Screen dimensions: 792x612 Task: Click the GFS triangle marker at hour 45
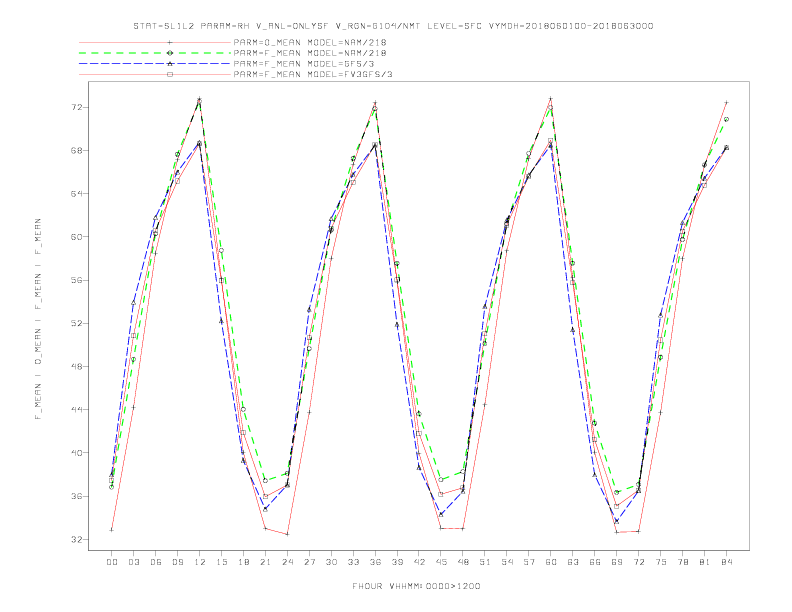pos(441,515)
